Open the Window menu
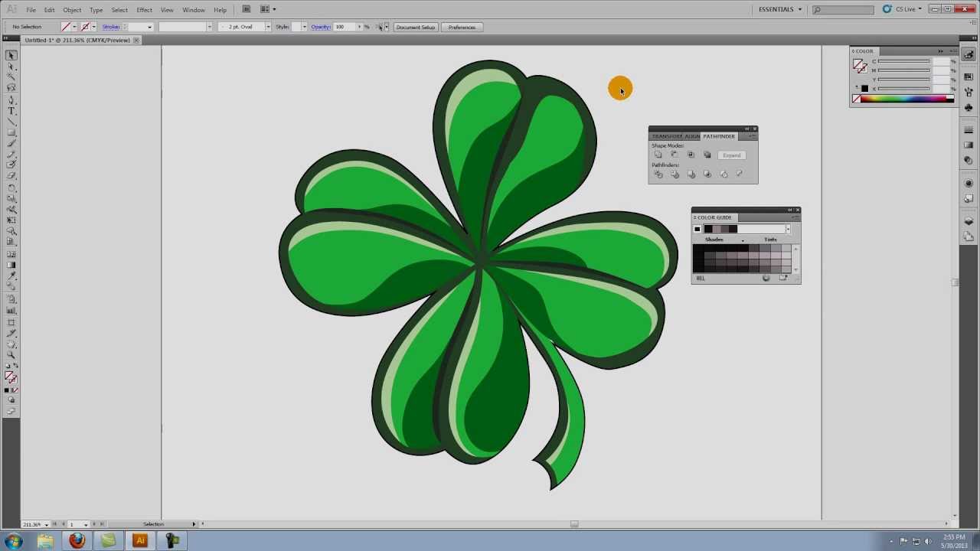This screenshot has width=980, height=551. pos(194,10)
